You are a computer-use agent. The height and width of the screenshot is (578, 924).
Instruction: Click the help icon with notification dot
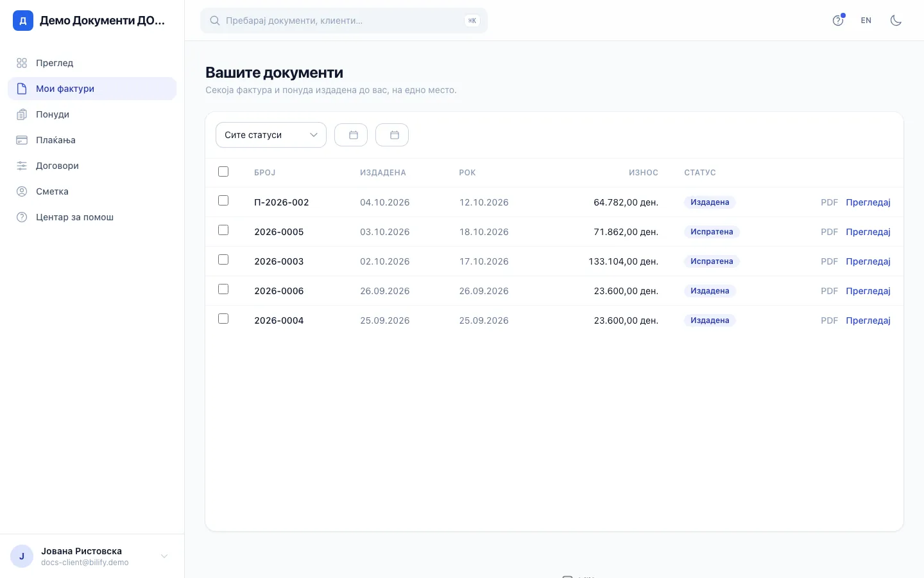click(x=838, y=21)
